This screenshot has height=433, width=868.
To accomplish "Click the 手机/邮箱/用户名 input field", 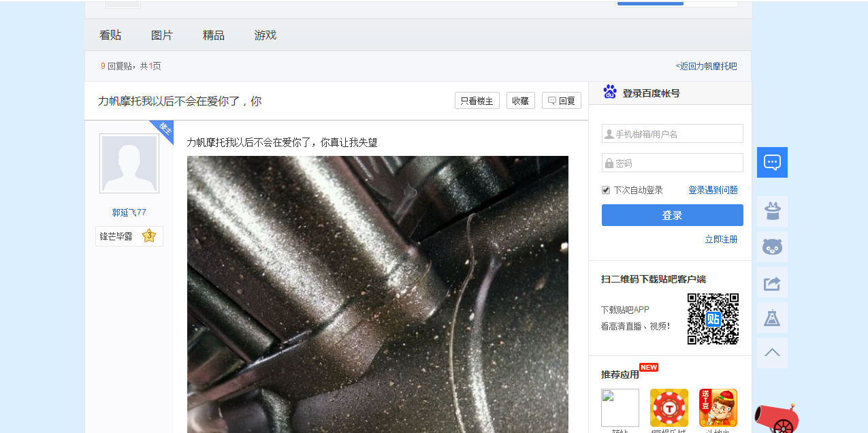I will tap(673, 133).
